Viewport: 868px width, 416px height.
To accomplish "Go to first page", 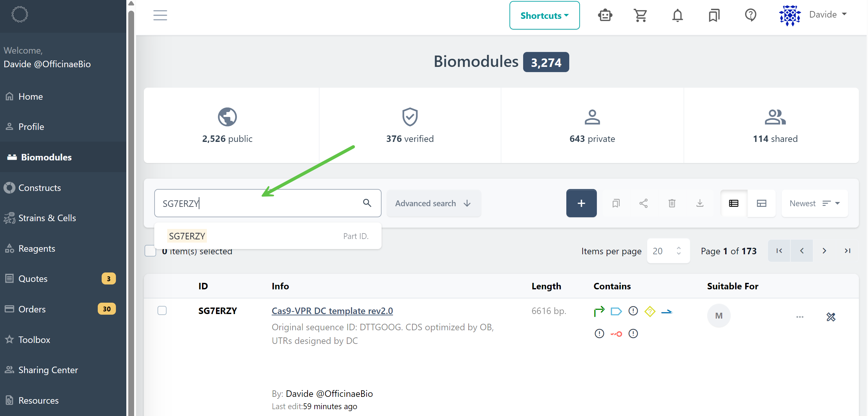I will (779, 251).
